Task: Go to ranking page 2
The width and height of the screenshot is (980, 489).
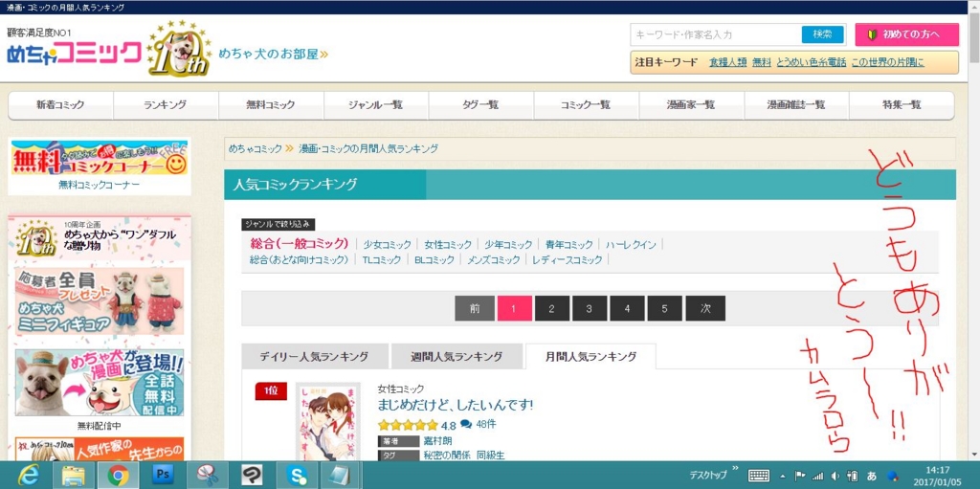Action: [552, 308]
